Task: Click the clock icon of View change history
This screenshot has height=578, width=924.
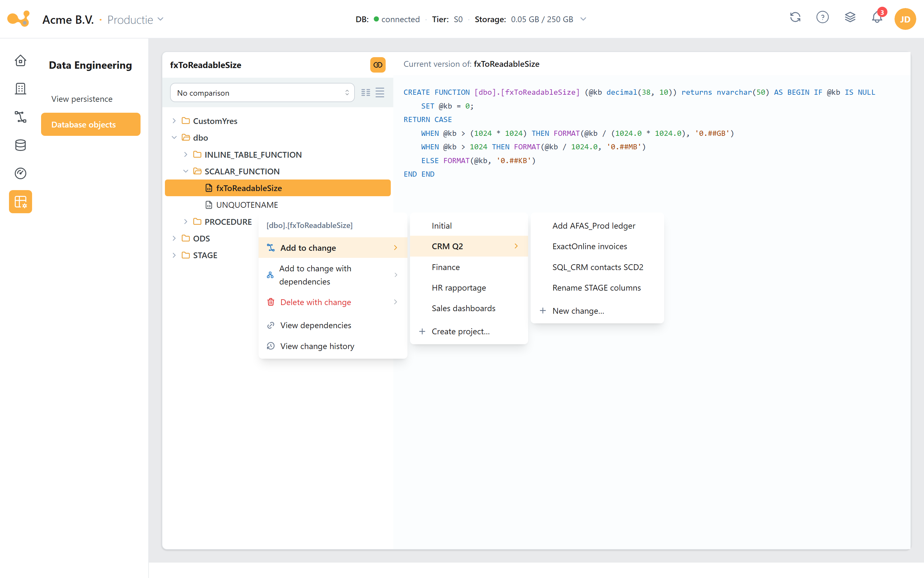Action: (x=271, y=346)
